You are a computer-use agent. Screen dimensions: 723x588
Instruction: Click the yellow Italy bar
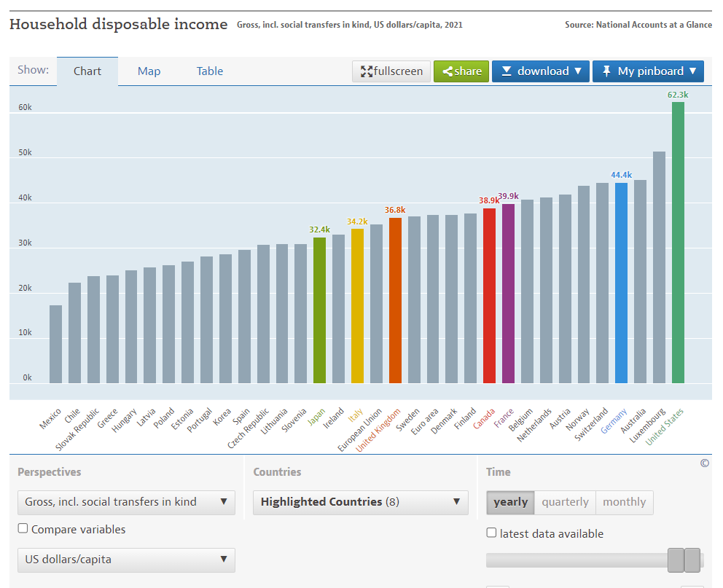click(357, 306)
